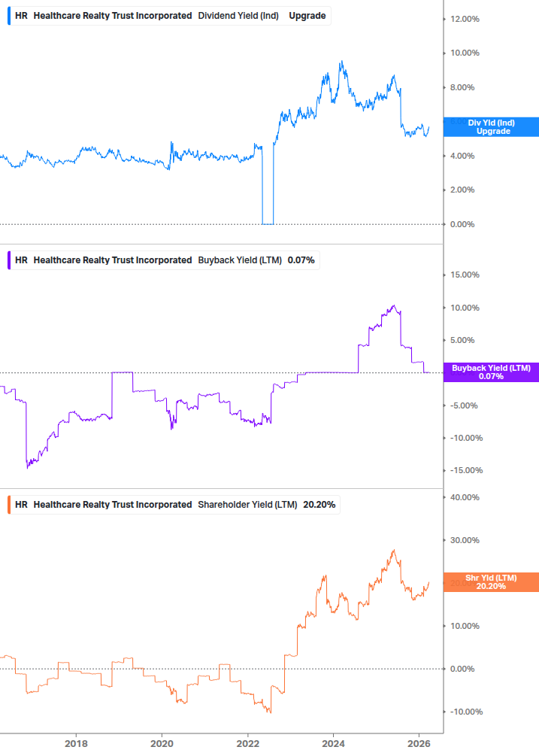Click the purple color marker in buyback legend

9,260
